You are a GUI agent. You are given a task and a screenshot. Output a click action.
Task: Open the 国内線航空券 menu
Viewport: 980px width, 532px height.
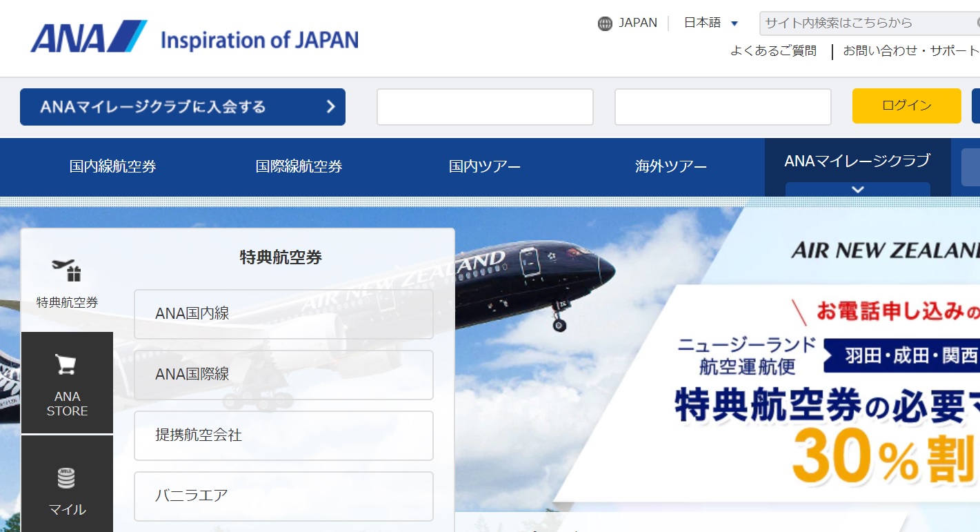tap(113, 166)
